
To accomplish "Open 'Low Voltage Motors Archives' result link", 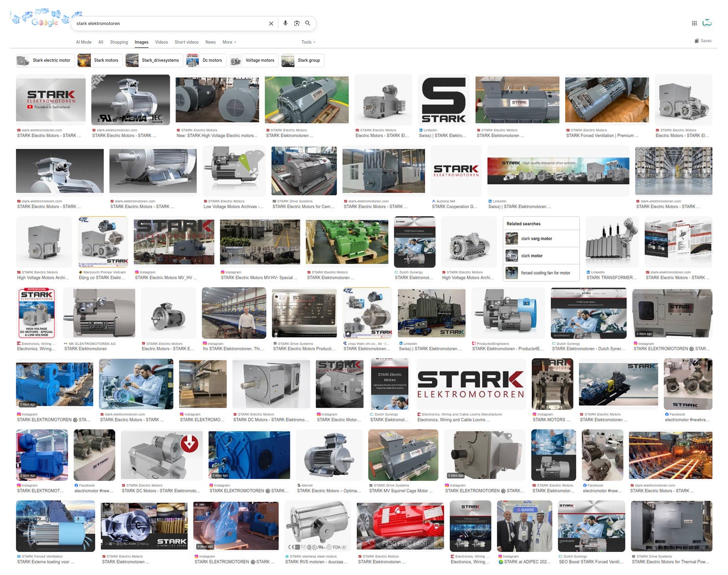I will (233, 207).
